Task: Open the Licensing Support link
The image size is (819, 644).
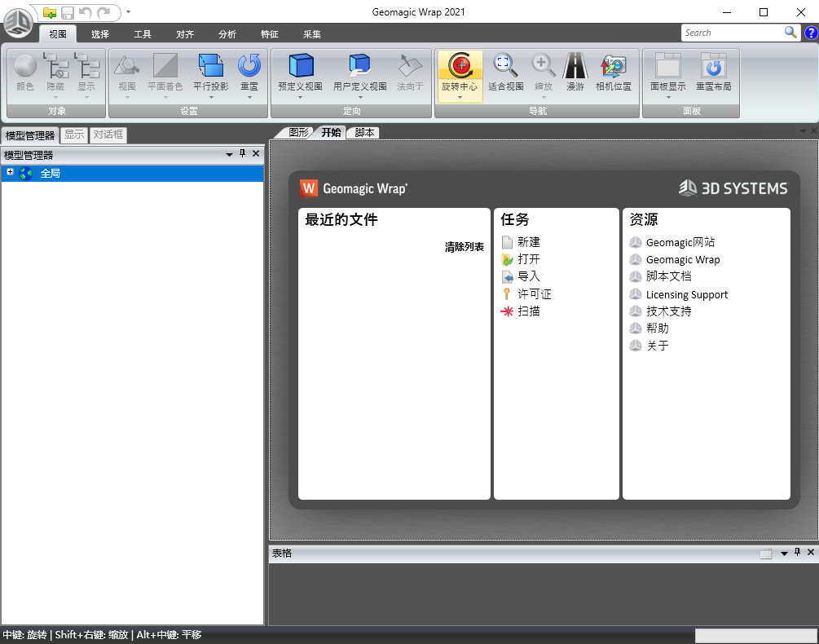Action: pyautogui.click(x=686, y=294)
